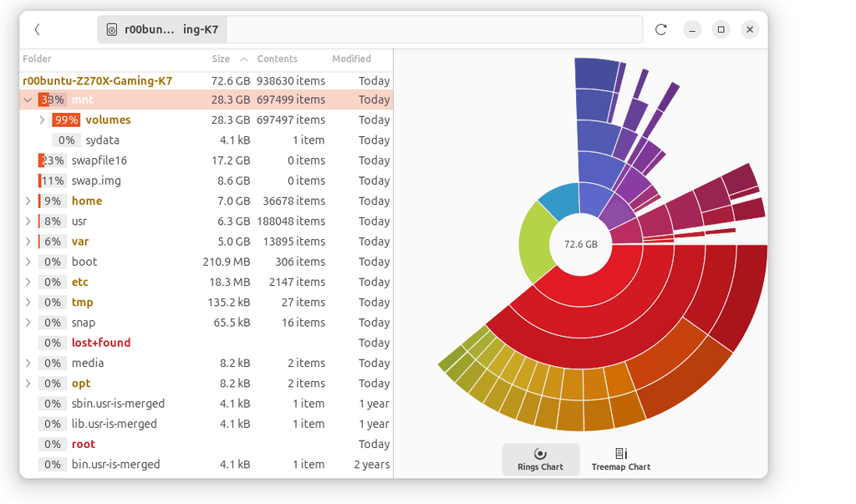Expand the usr folder
Viewport: 856px width, 504px height.
pos(28,221)
